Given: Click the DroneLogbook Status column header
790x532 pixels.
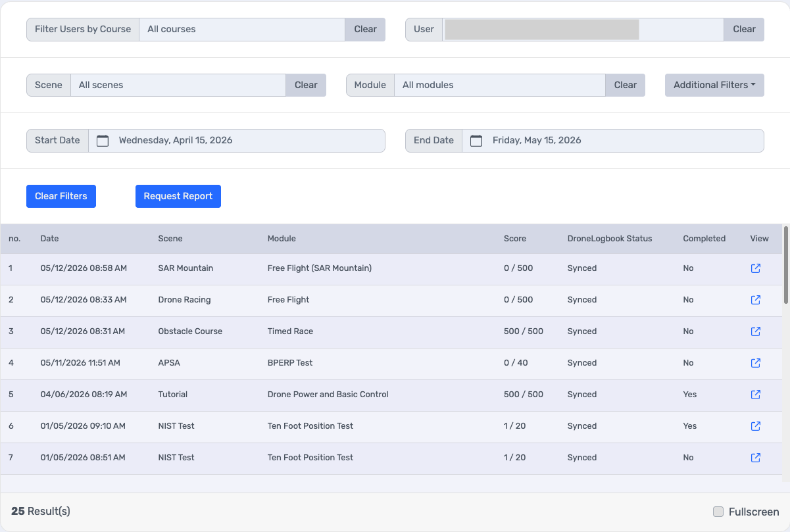Looking at the screenshot, I should click(610, 239).
